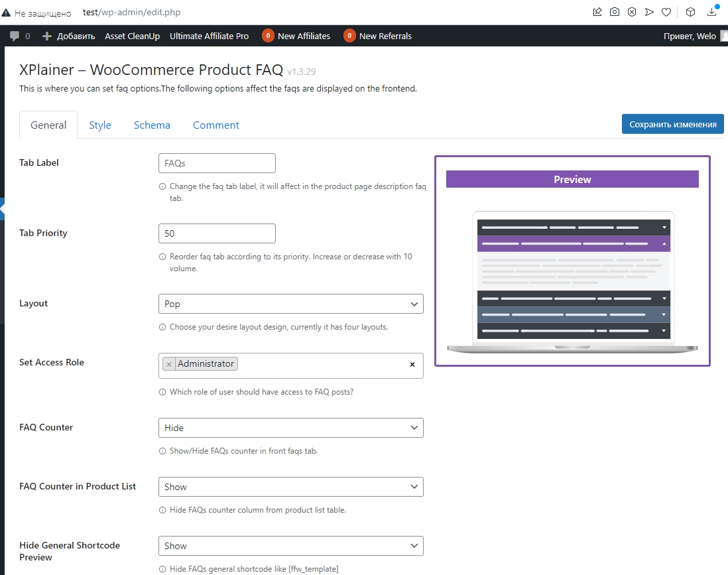Open the New Affiliates link
The width and height of the screenshot is (728, 575).
(304, 36)
